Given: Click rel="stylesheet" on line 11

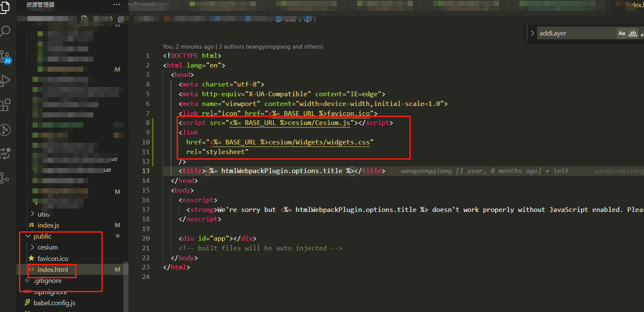Looking at the screenshot, I should (218, 152).
